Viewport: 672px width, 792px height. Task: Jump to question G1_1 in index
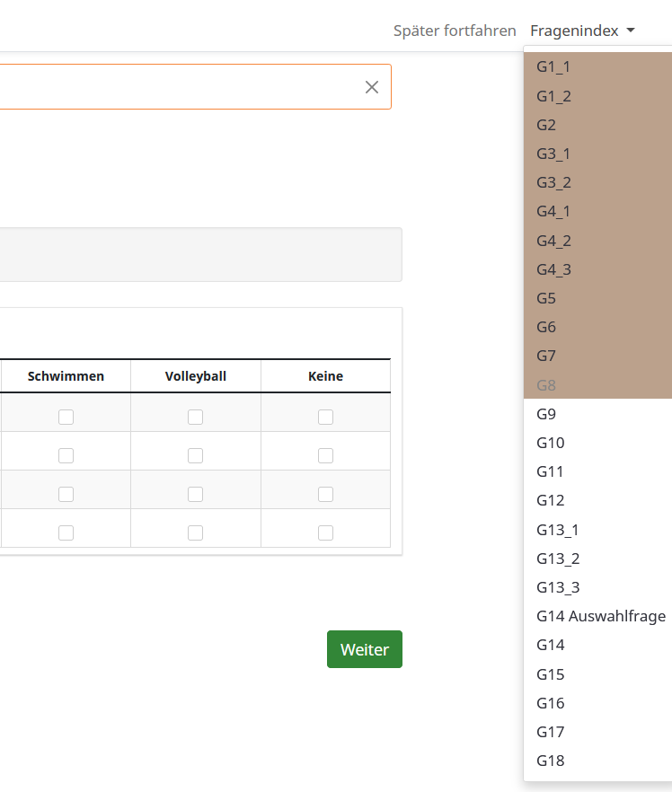(x=553, y=66)
